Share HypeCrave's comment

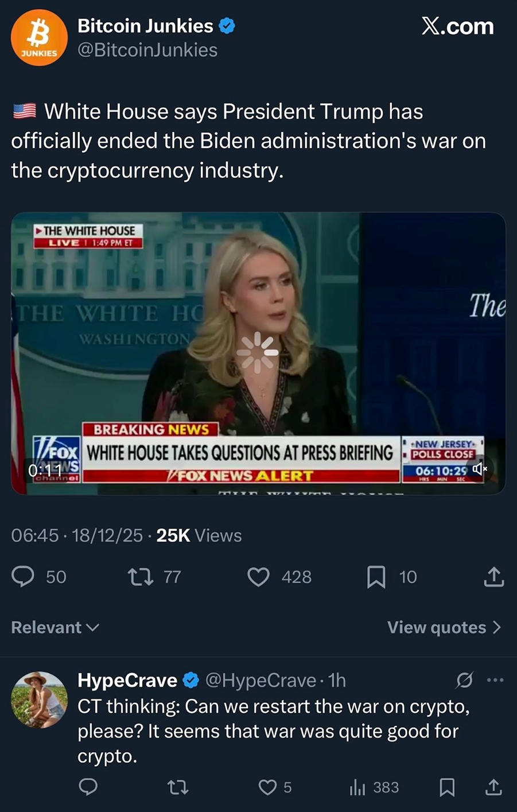493,787
